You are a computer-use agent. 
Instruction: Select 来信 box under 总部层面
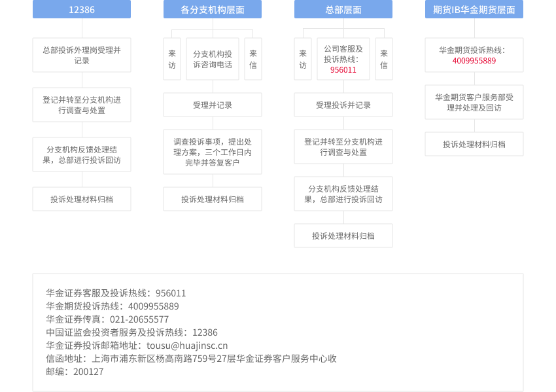384,59
